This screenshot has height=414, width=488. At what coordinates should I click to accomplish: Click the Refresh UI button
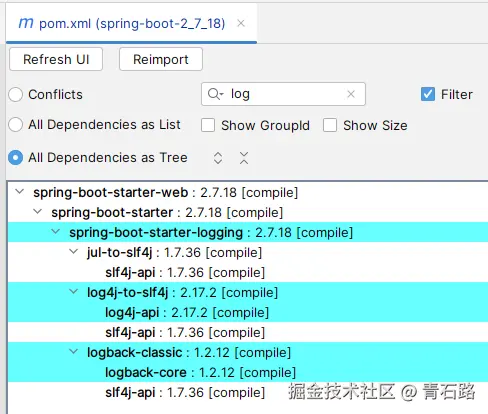tap(56, 59)
